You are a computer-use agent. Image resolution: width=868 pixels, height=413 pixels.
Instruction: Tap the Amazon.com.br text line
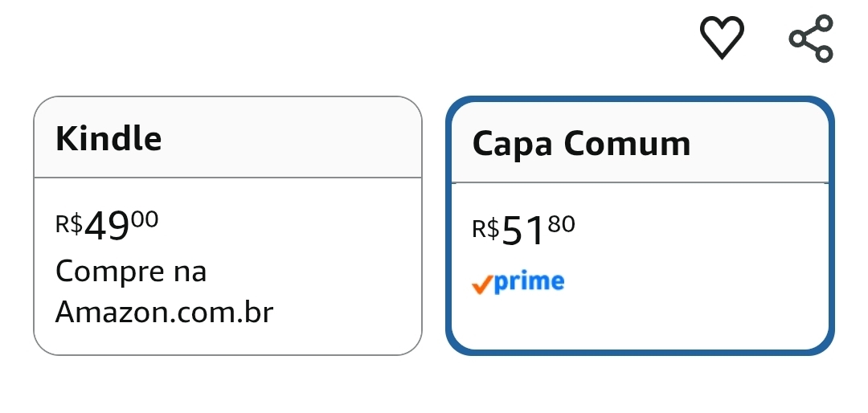[164, 313]
